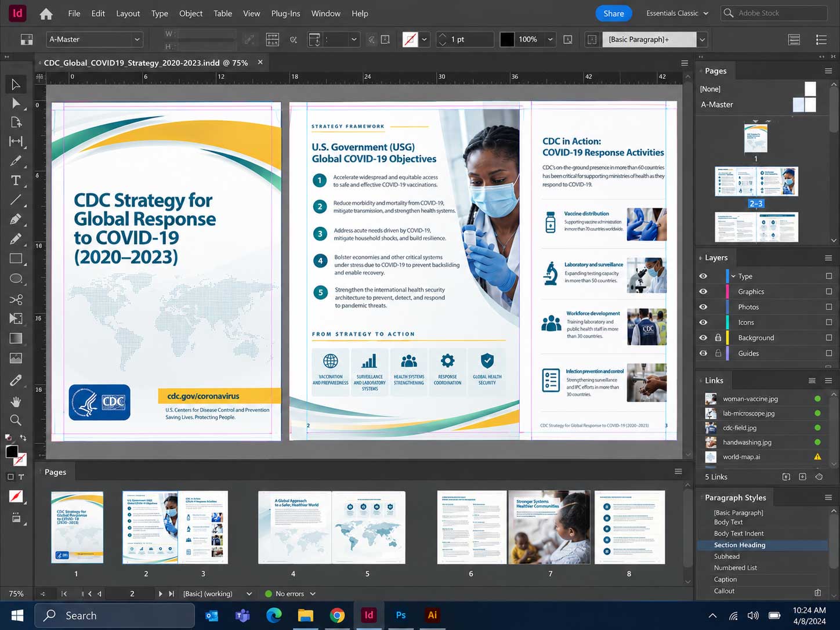Screen dimensions: 840x630
Task: Open the Plug-Ins menu
Action: [x=285, y=13]
